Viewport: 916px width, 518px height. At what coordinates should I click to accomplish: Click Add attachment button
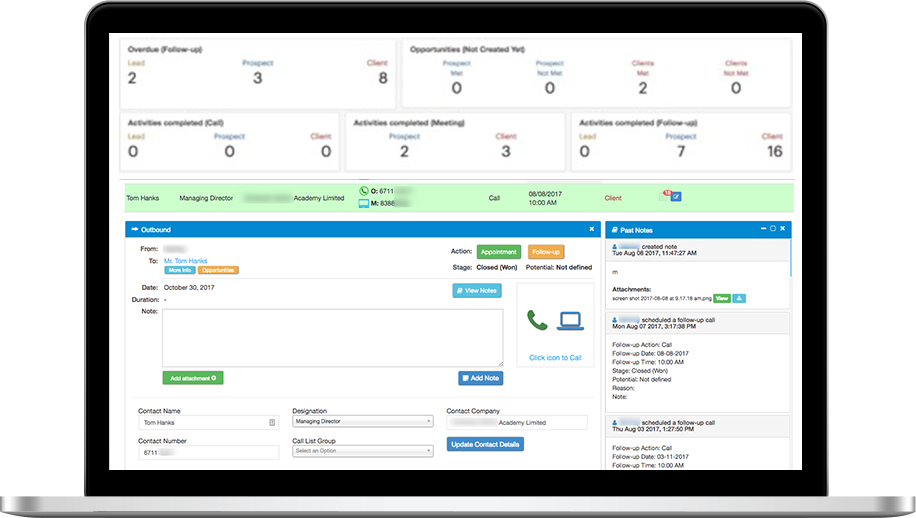pos(192,378)
